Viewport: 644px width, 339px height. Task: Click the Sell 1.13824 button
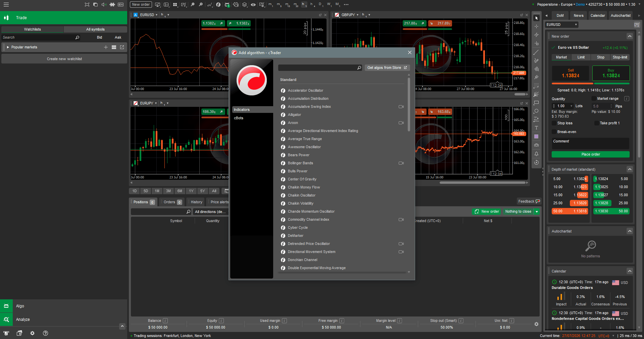tap(571, 73)
